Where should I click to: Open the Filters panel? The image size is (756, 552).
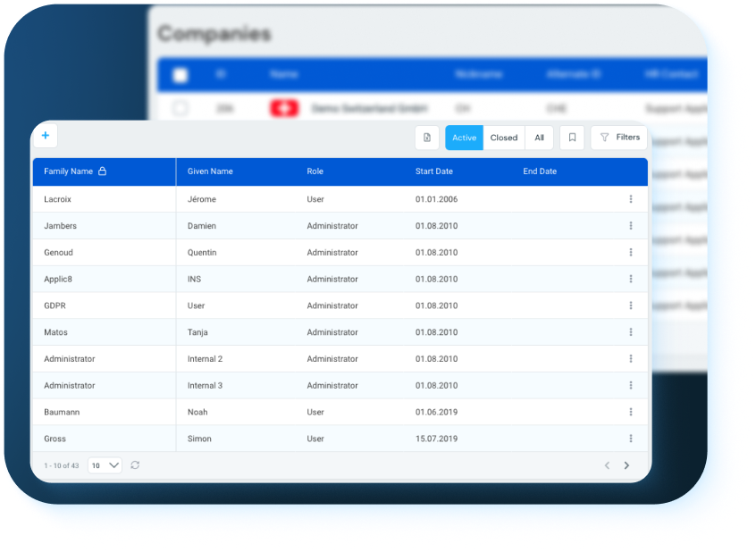pos(619,138)
